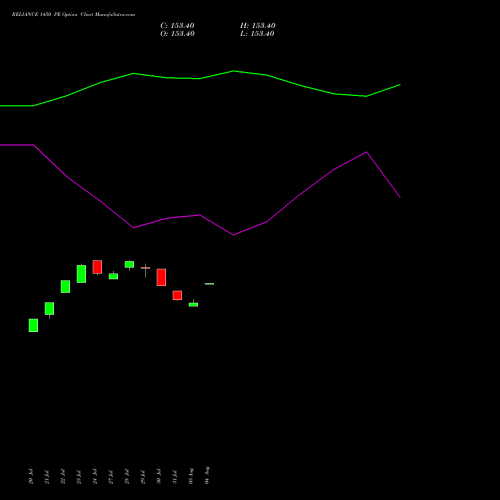Click the 29 Jul date label
The width and height of the screenshot is (500, 500).
[143, 477]
